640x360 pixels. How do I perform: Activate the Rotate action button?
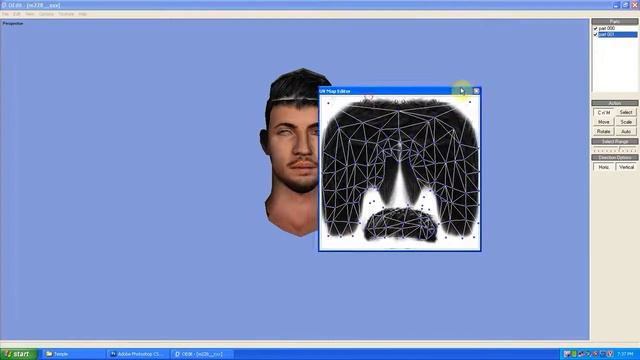click(x=604, y=131)
